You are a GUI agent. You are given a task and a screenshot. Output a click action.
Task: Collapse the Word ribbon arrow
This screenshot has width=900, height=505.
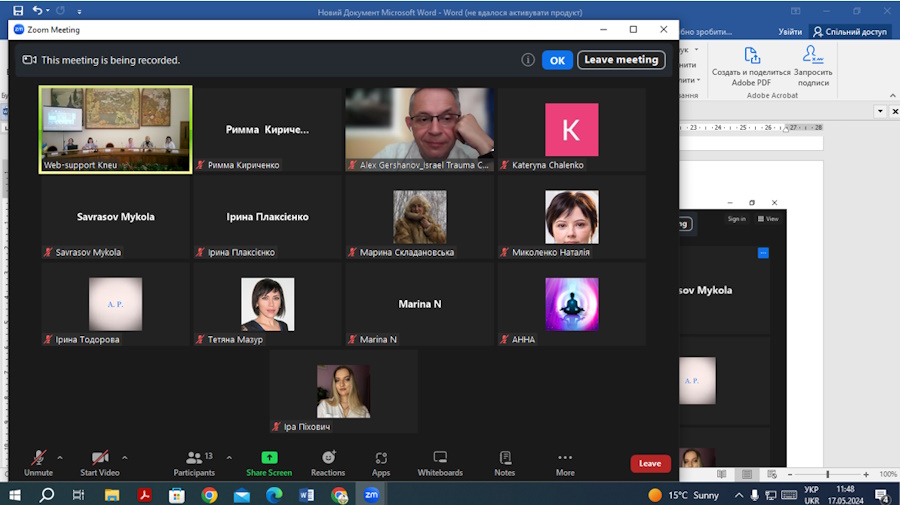[x=893, y=95]
